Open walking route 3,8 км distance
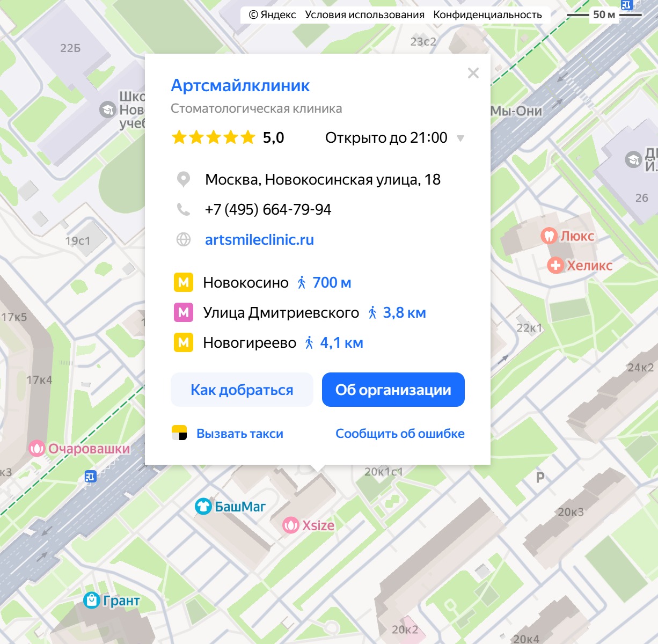 [x=404, y=312]
